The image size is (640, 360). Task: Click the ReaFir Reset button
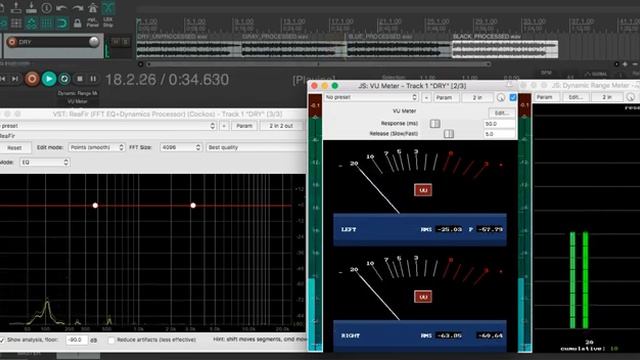[x=15, y=147]
